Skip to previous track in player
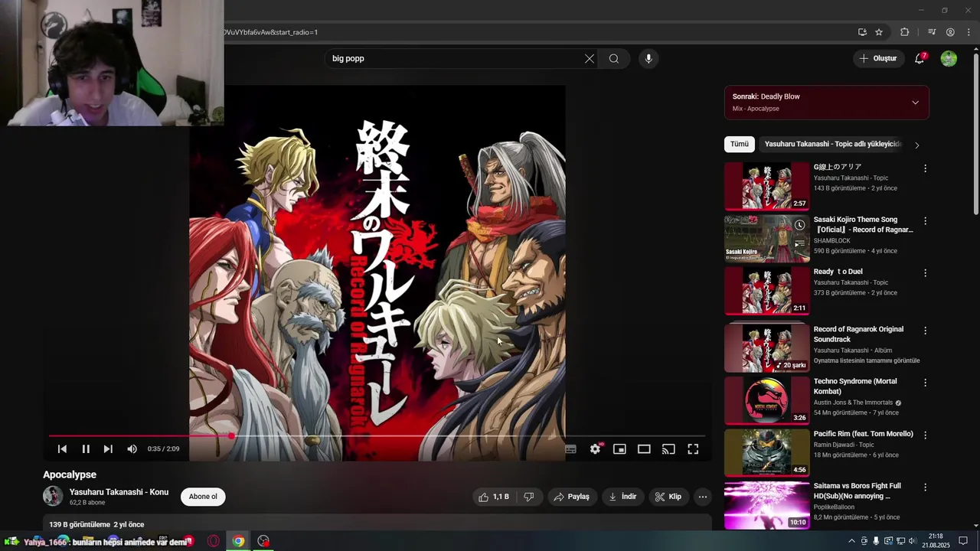Image resolution: width=980 pixels, height=551 pixels. point(62,449)
